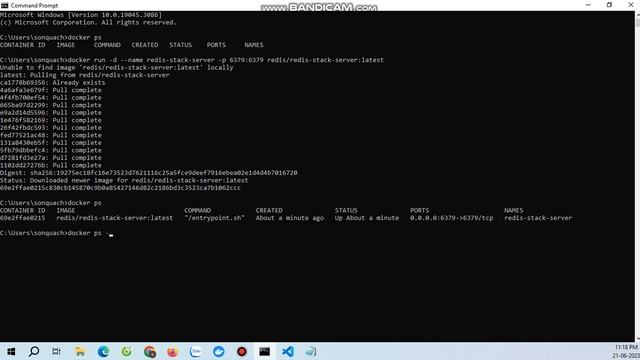Open Bandicam recorder on taskbar
This screenshot has width=640, height=360.
(x=242, y=351)
